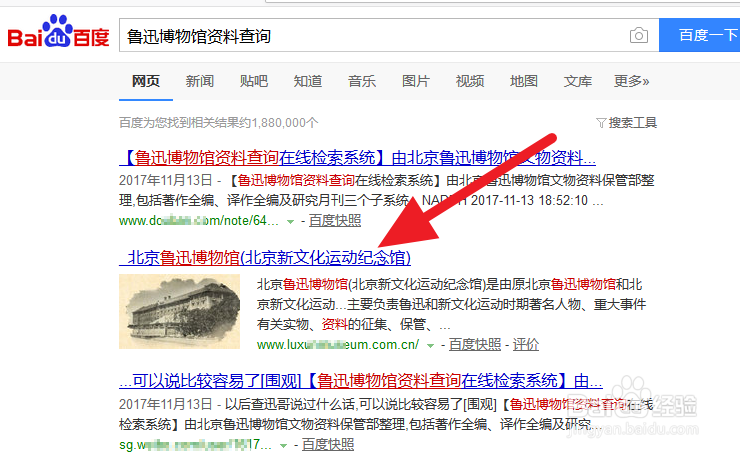740x455 pixels.
Task: Click the Baidu logo
Action: click(x=59, y=31)
